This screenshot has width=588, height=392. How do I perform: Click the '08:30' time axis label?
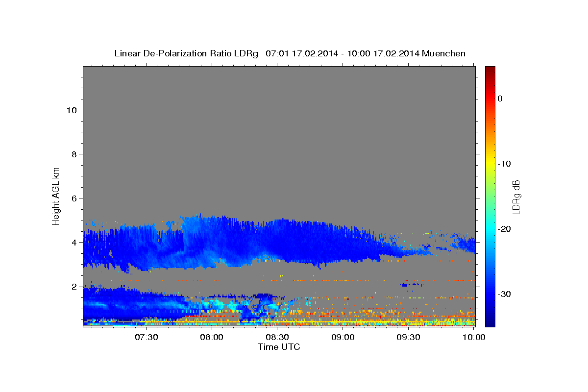pos(277,338)
